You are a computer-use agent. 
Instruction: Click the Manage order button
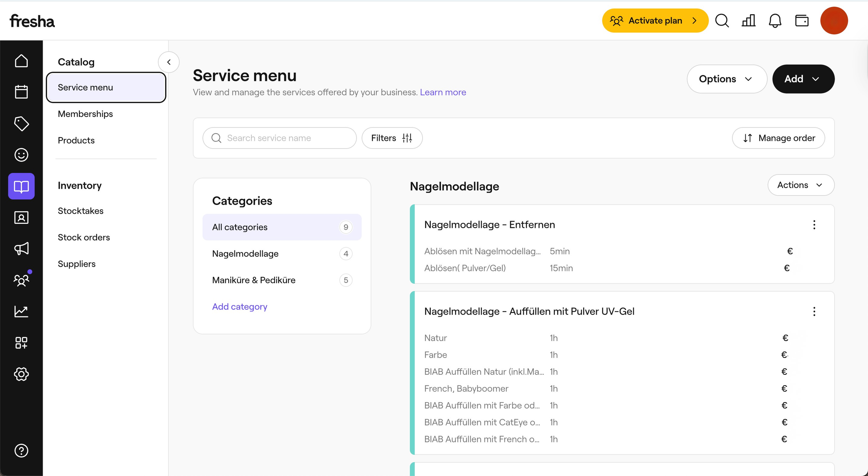pos(778,138)
